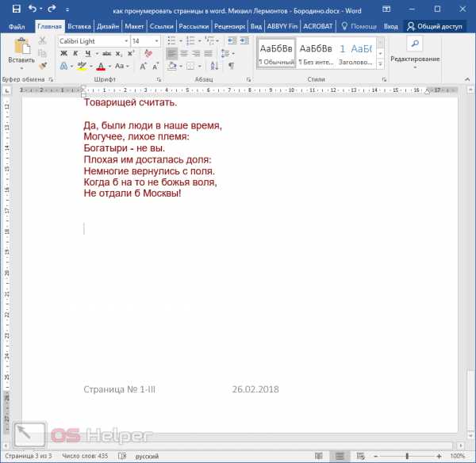Apply the Без интервала style
This screenshot has height=463, width=476.
click(316, 53)
